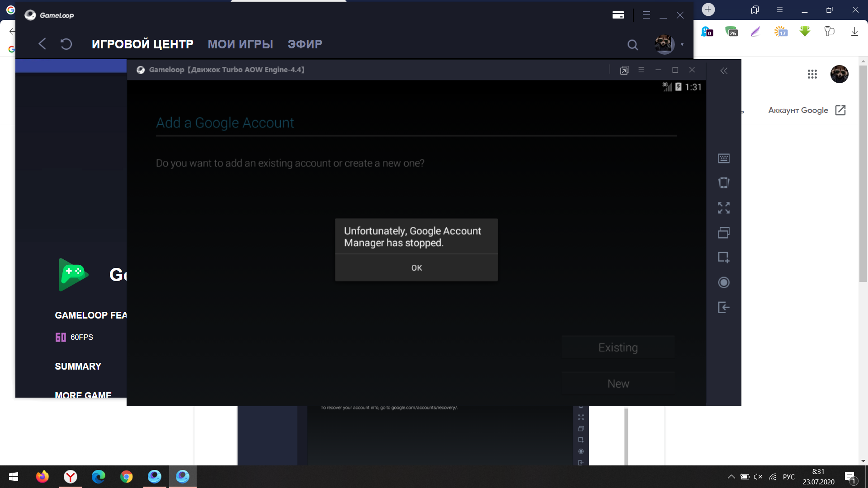Screen dimensions: 868x488
Task: Click the Gameloop home icon top-left
Action: [32, 15]
